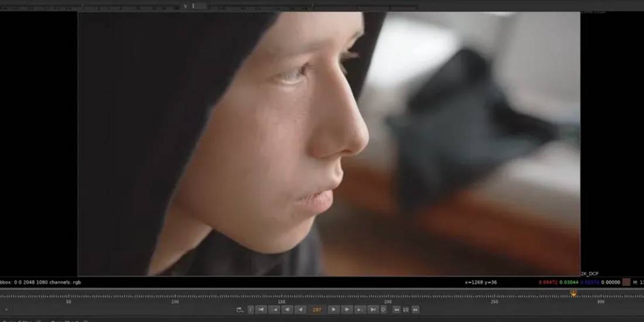This screenshot has width=644, height=322.
Task: Click the green channel value readout
Action: coord(569,282)
